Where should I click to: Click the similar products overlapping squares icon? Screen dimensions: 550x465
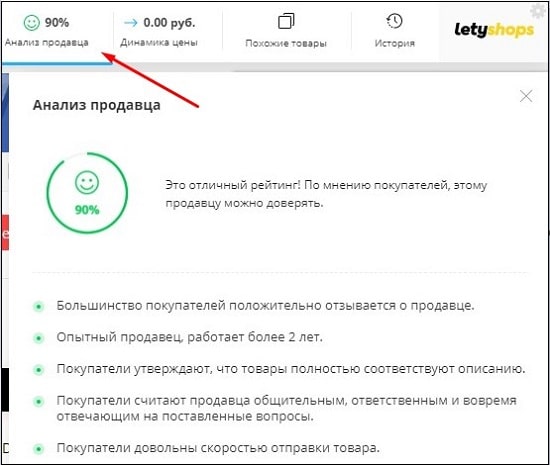pos(286,21)
